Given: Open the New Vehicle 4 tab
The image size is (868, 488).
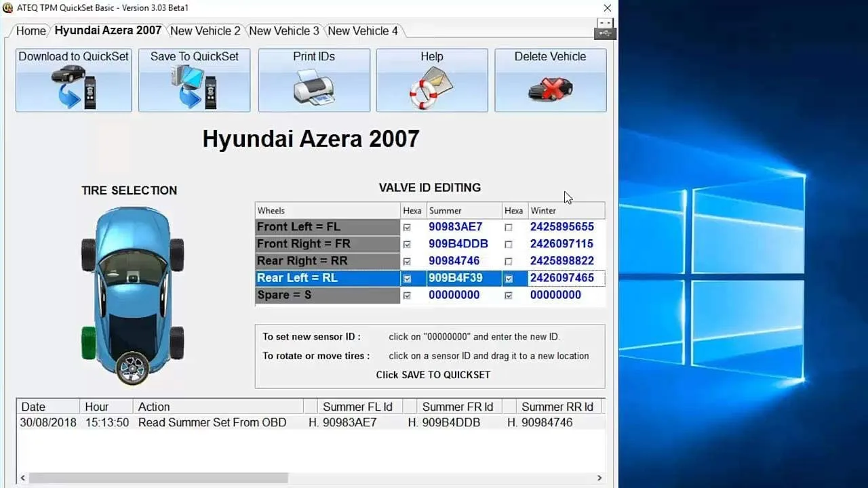Looking at the screenshot, I should (363, 31).
